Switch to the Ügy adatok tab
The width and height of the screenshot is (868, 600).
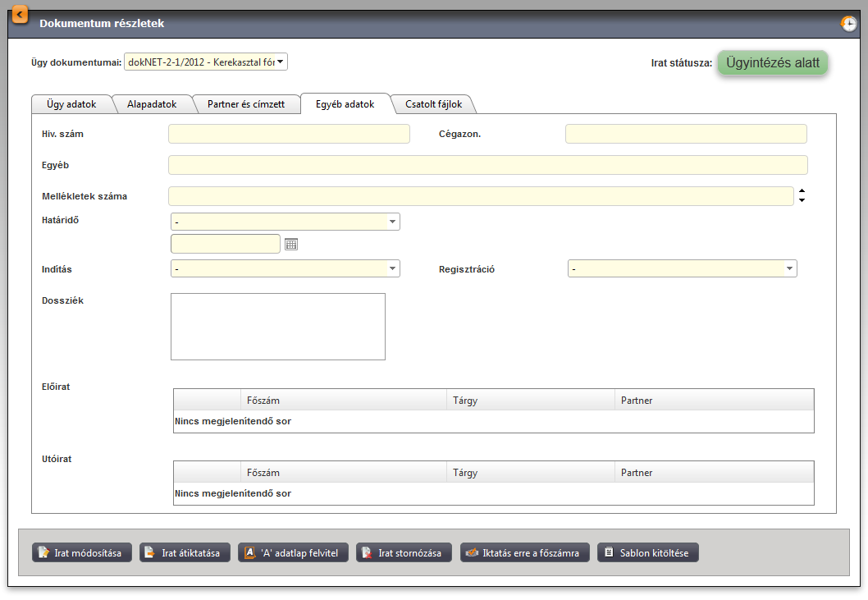pyautogui.click(x=71, y=104)
